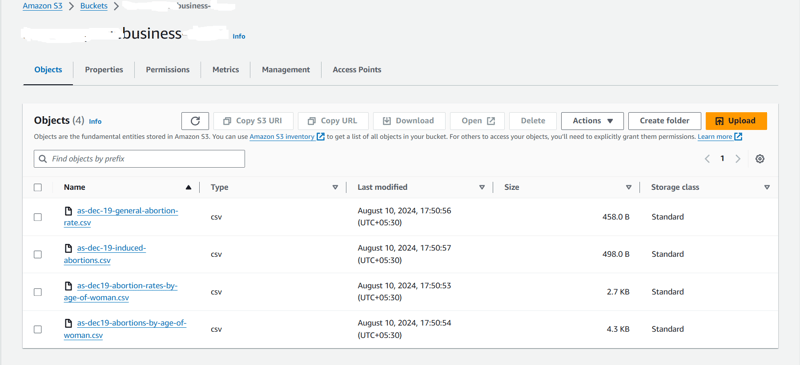Viewport: 800px width, 365px height.
Task: Click the 498.0 B size value
Action: (x=616, y=254)
